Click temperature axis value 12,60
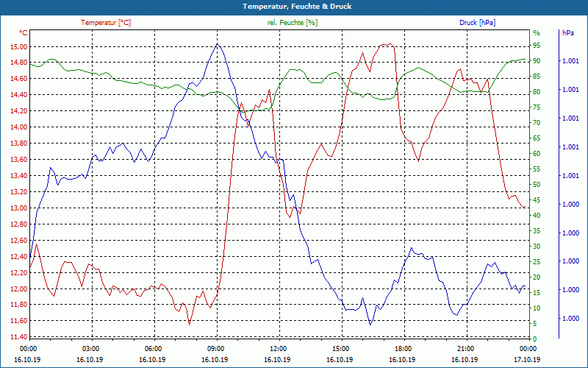This screenshot has width=588, height=368. click(21, 241)
